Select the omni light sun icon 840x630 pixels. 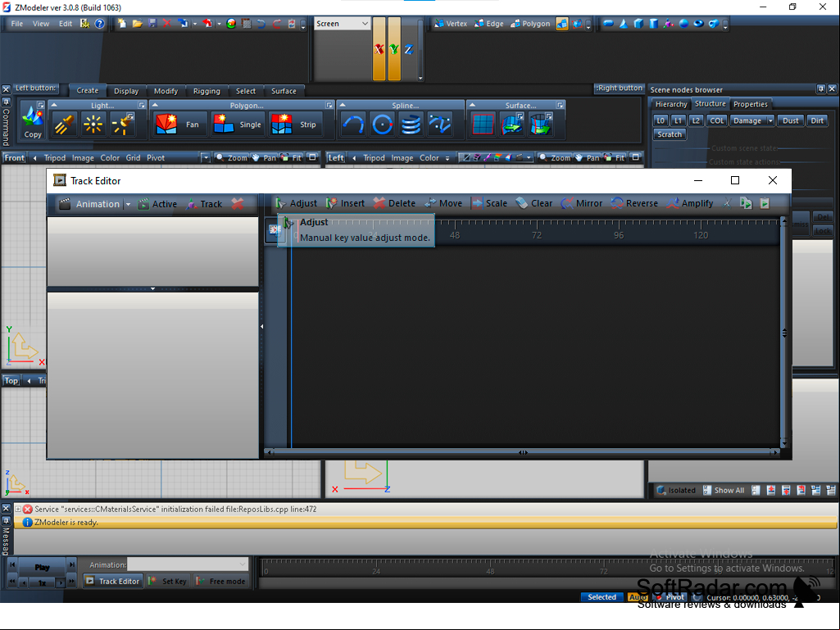click(93, 125)
